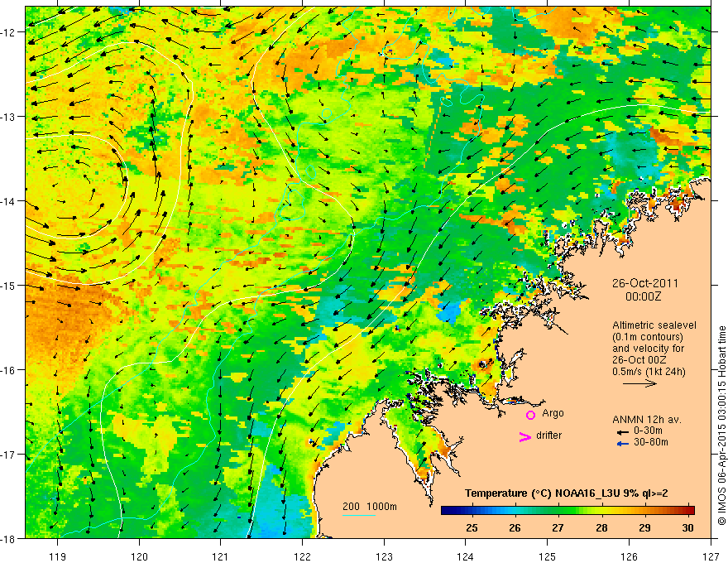Screen dimensions: 728x563
Task: Click the date text 26-Oct-2011
Action: pyautogui.click(x=645, y=283)
